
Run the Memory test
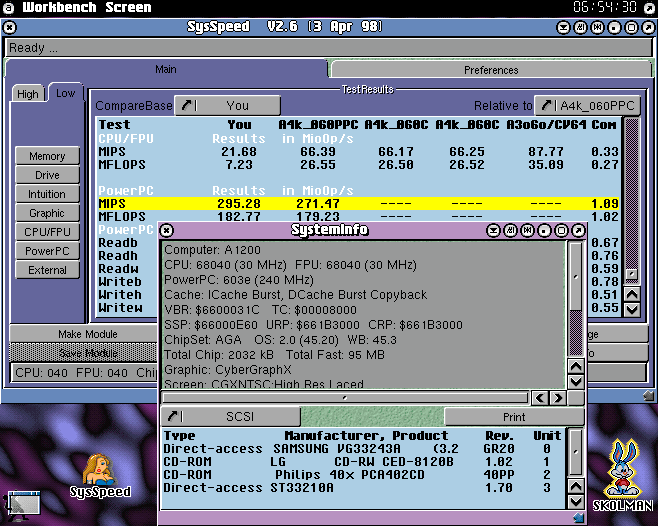point(47,156)
